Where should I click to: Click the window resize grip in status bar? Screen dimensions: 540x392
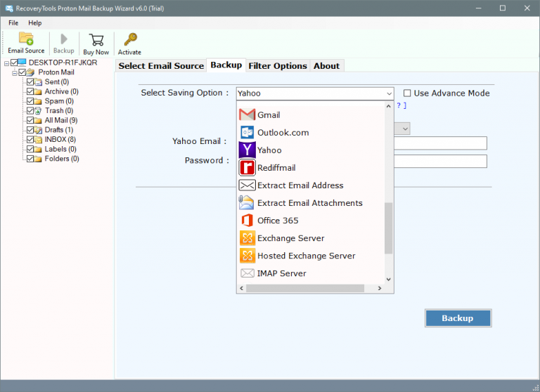pyautogui.click(x=536, y=388)
